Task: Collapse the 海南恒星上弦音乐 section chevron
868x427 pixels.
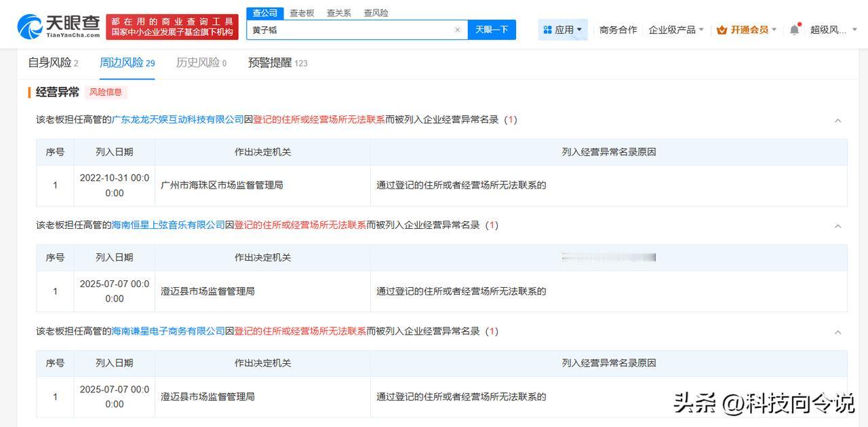Action: pos(837,225)
